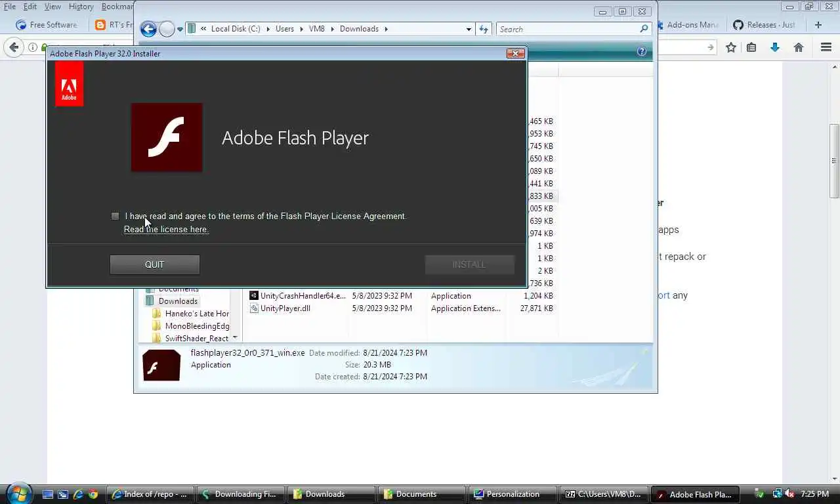Switch to 'Index of /repo' taskbar button
This screenshot has width=840, height=504.
[151, 494]
